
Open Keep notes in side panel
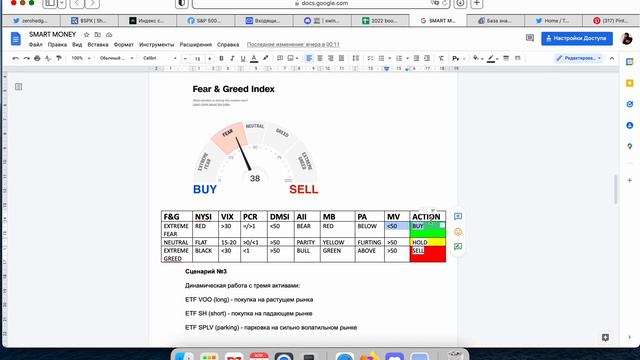629,83
